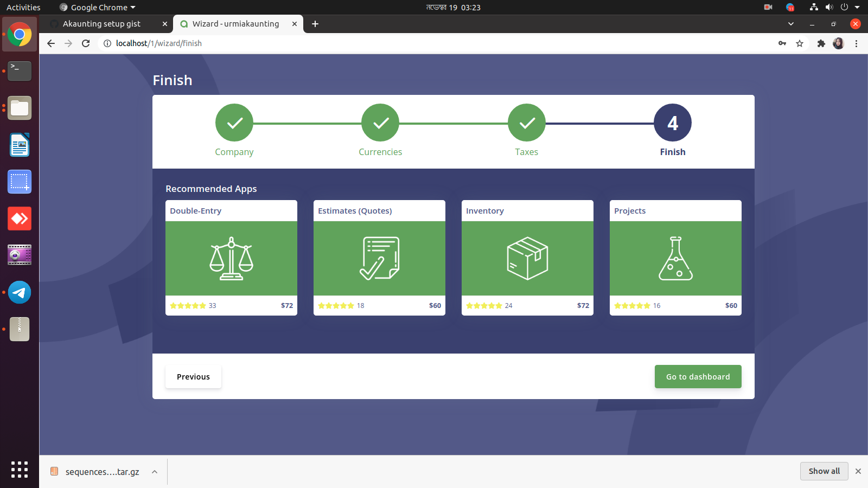Click the $60 price on Estimates
Image resolution: width=868 pixels, height=488 pixels.
(x=435, y=306)
